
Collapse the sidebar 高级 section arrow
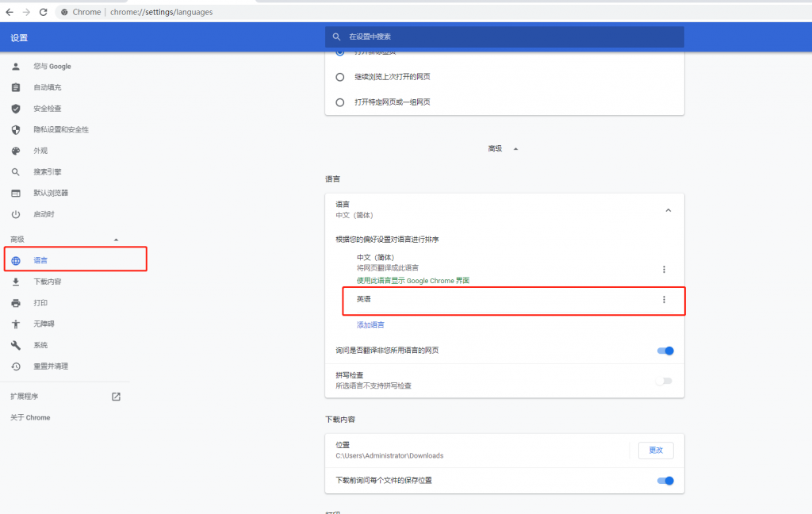[116, 240]
